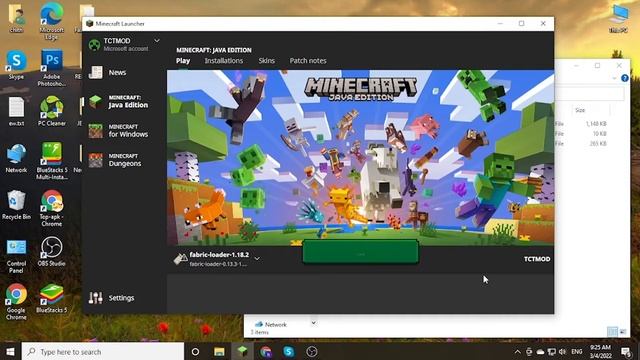Expand the fabric-loader-1.18.2 installation selector
640x360 pixels.
click(257, 259)
